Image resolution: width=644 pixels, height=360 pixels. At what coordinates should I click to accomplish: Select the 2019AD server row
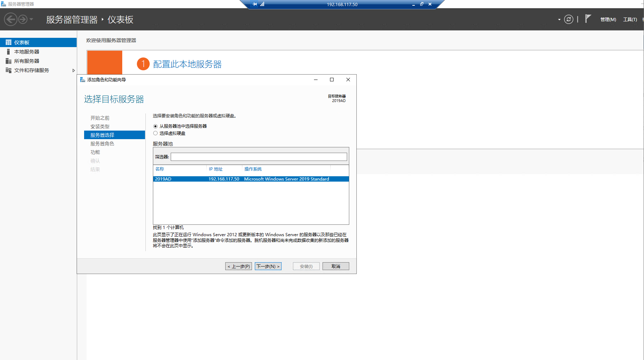[x=251, y=179]
